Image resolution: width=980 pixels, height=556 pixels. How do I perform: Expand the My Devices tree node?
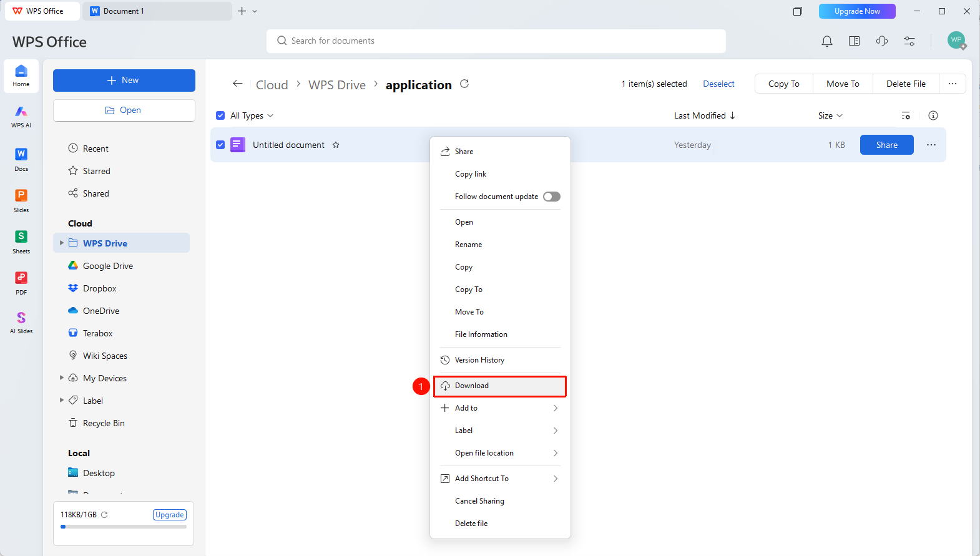click(x=61, y=378)
